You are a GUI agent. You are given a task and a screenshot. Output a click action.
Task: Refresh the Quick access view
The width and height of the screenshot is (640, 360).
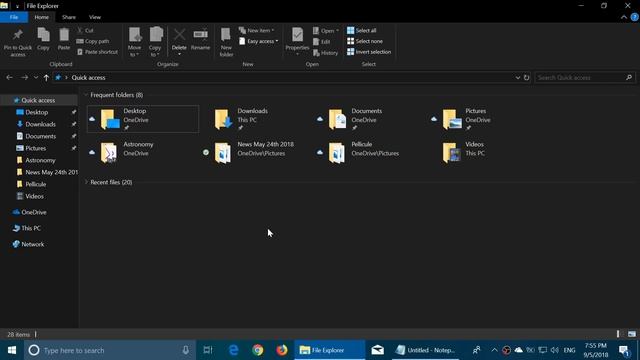527,78
